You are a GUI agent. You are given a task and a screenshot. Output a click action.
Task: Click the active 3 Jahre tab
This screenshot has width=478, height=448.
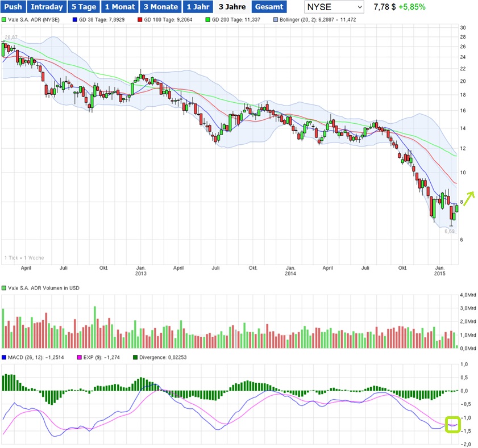(x=232, y=7)
